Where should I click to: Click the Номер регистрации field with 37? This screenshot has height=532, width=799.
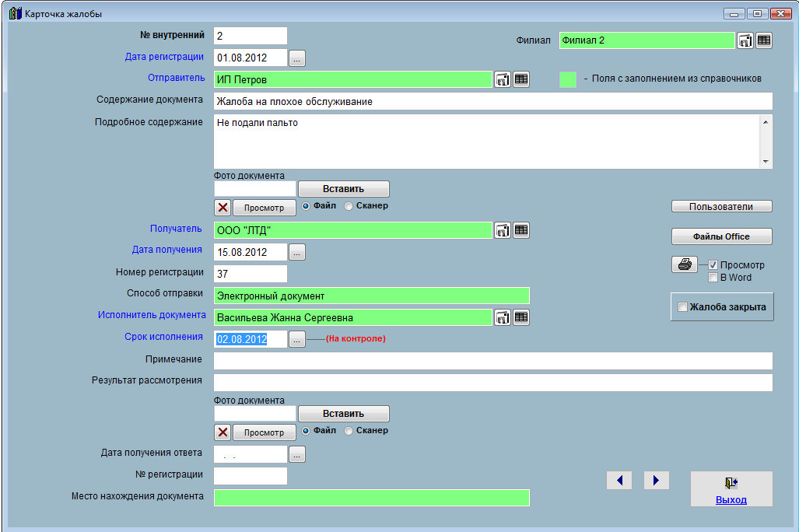251,274
